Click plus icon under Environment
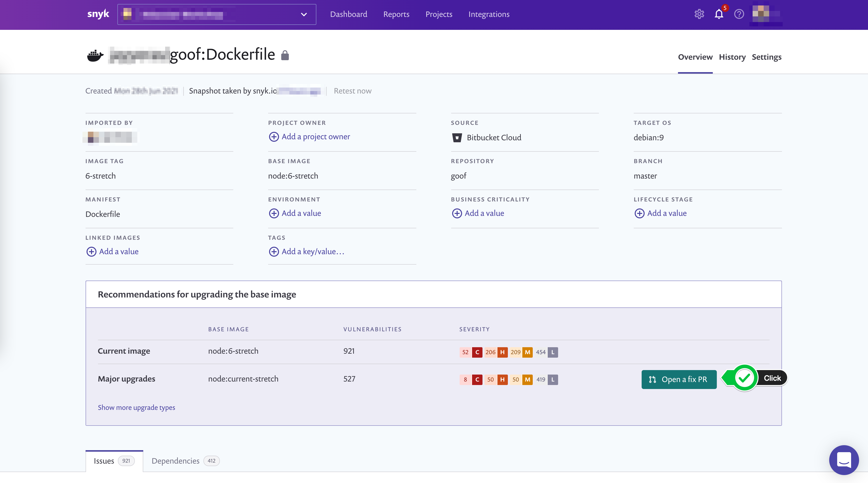The image size is (868, 483). click(x=274, y=213)
